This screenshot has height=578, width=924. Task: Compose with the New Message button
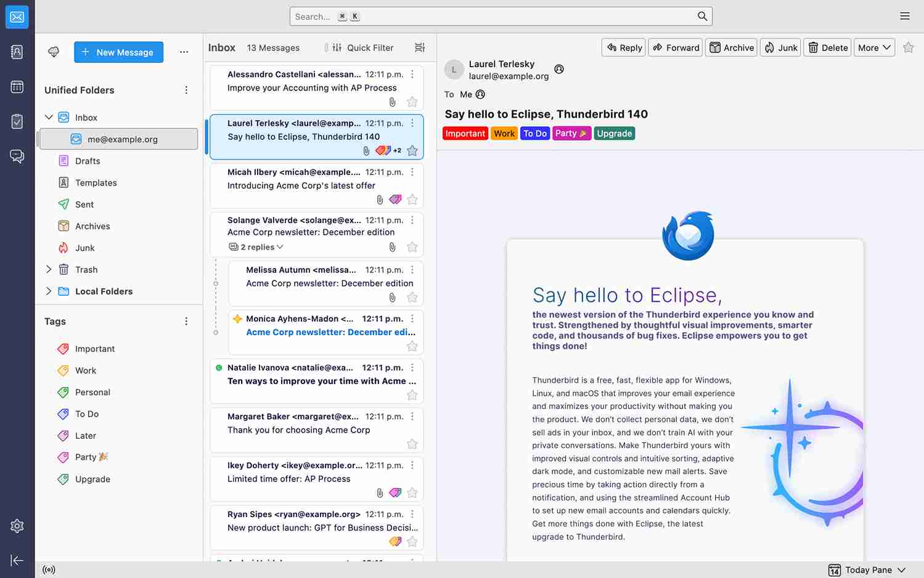point(119,52)
